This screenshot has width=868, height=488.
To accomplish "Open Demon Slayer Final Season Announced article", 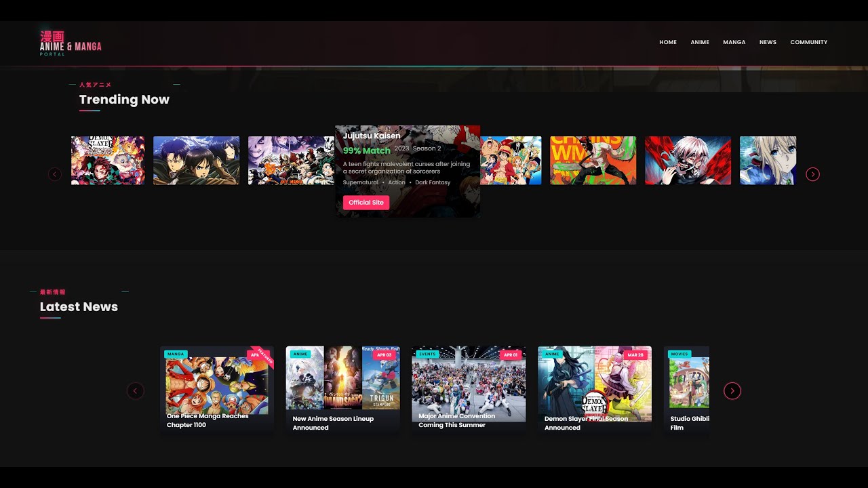I will 595,391.
